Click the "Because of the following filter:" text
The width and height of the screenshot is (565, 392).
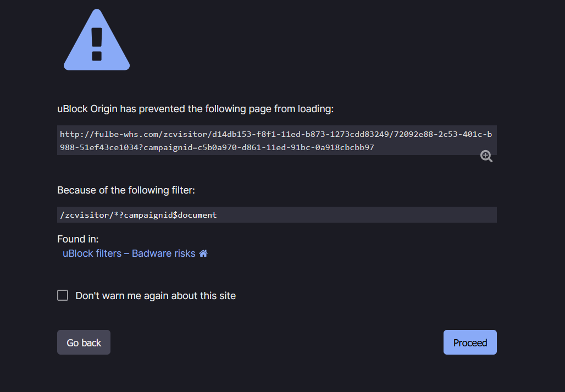pyautogui.click(x=126, y=190)
